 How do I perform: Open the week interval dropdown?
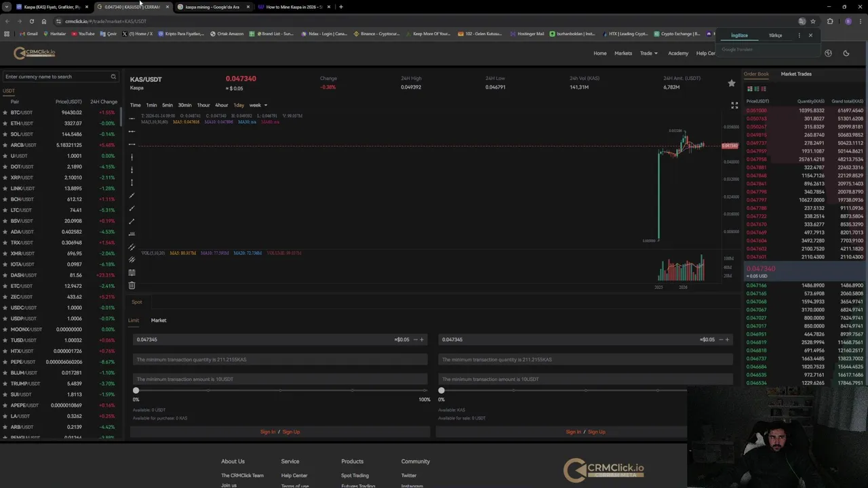point(258,105)
